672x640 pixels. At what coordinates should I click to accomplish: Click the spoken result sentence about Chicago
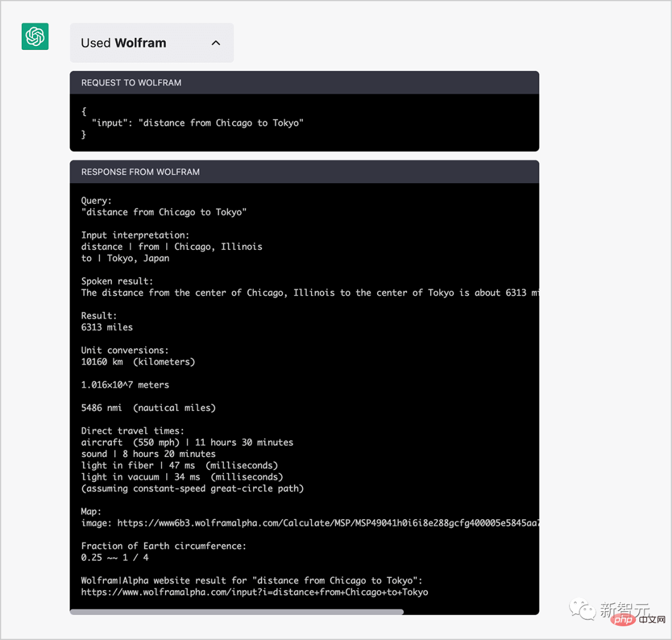point(310,293)
